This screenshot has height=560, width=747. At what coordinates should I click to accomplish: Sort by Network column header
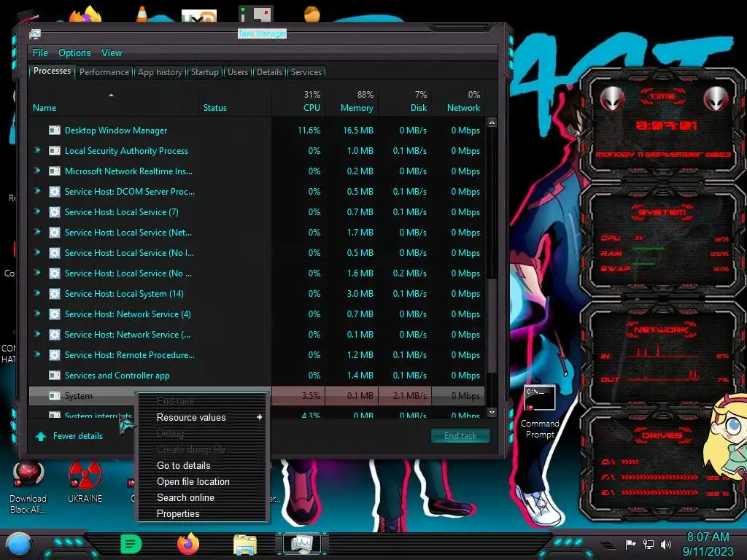point(463,108)
